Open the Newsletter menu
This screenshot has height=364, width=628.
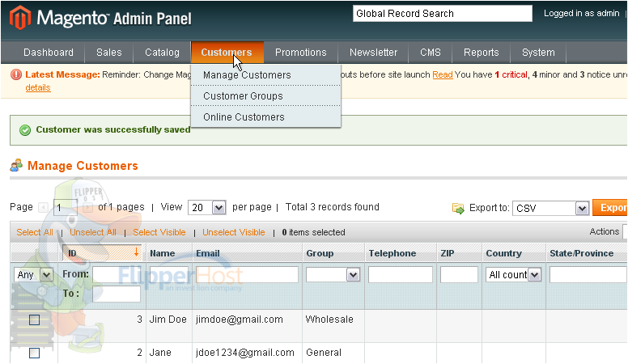pos(373,53)
